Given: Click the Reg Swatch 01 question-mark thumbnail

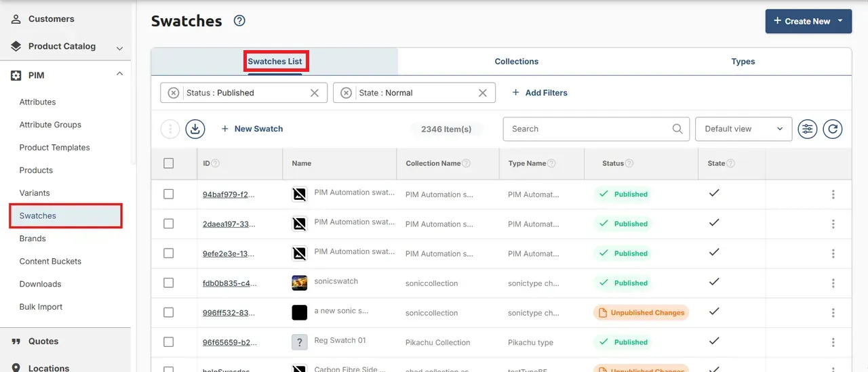Looking at the screenshot, I should (x=299, y=342).
